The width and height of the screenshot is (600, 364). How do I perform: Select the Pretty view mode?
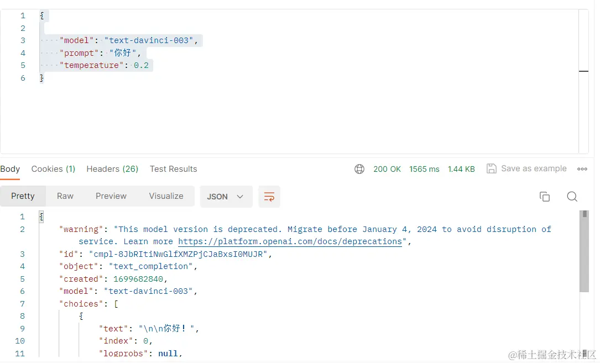23,196
